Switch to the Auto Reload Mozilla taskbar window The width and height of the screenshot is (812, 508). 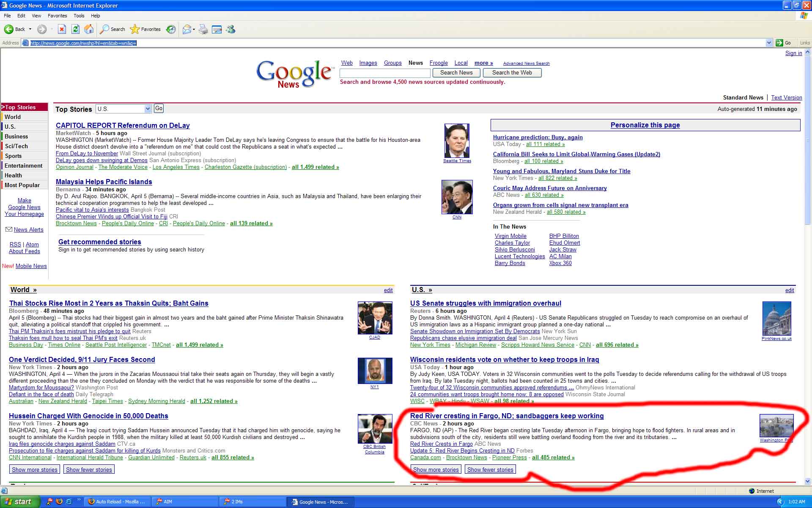click(117, 502)
